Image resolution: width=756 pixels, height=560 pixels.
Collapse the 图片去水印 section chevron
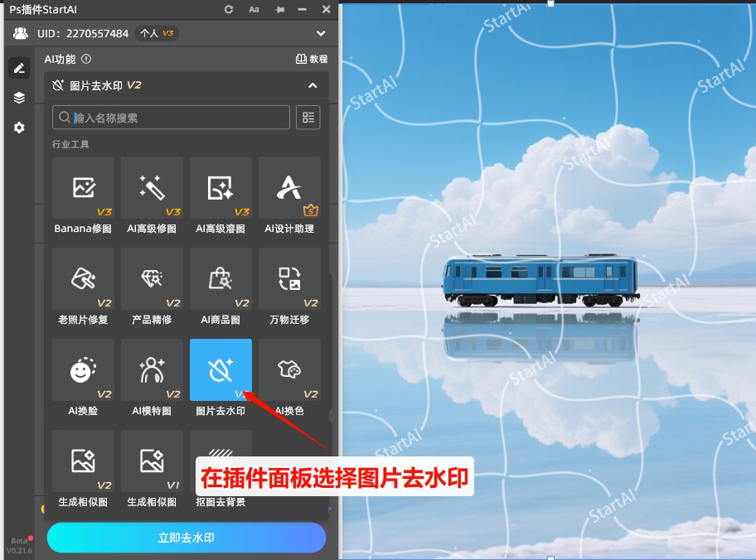313,85
